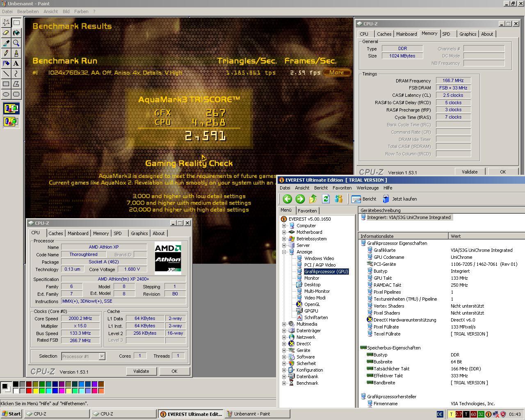Select the Magnifier tool in Paint
Viewport: 525px width, 420px height.
(x=16, y=43)
